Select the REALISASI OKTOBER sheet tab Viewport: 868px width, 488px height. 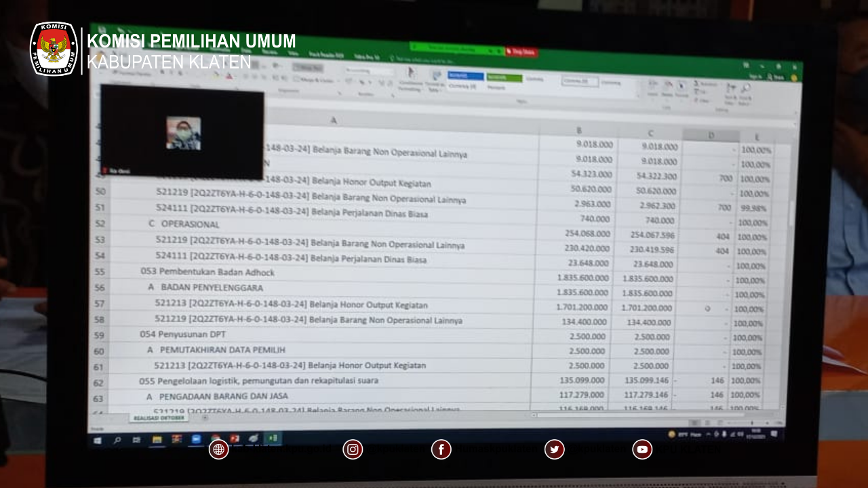pos(159,418)
